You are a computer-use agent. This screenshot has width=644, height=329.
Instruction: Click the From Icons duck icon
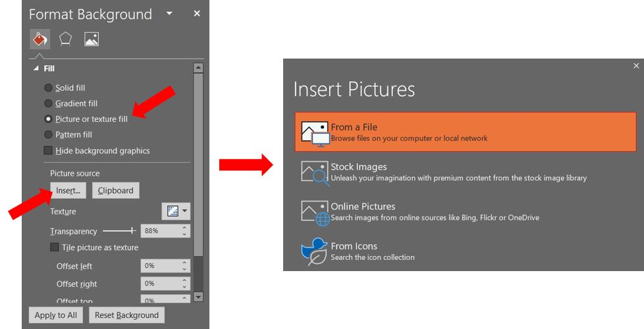[x=314, y=251]
